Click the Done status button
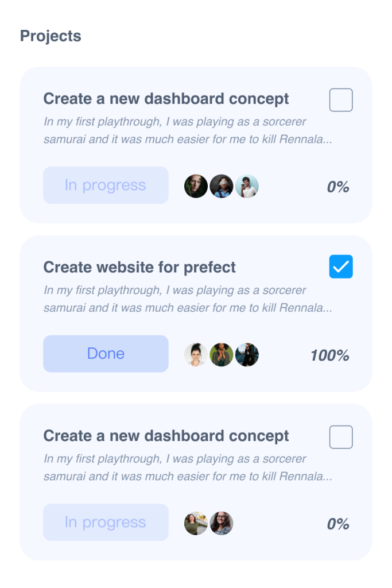The width and height of the screenshot is (392, 588). 106,354
